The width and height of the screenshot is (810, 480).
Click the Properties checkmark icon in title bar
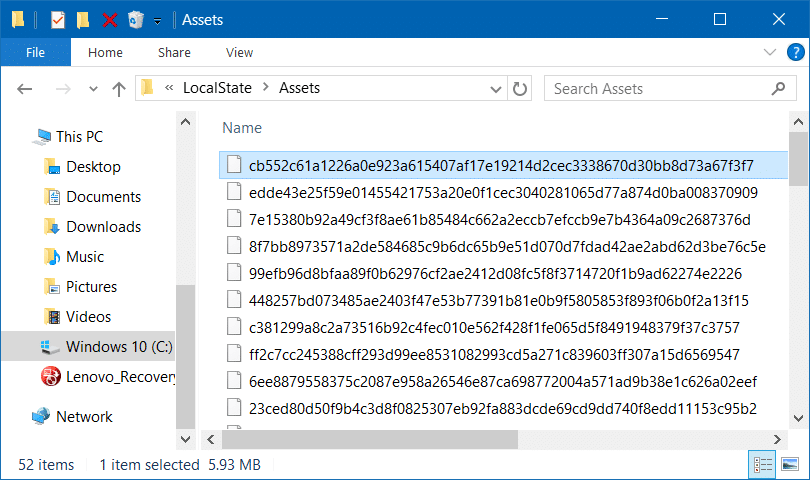(58, 20)
